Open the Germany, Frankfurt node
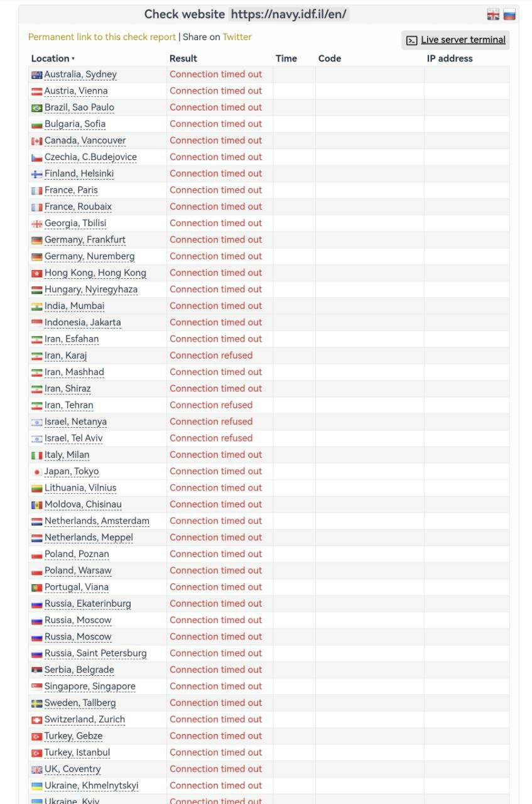 click(85, 239)
